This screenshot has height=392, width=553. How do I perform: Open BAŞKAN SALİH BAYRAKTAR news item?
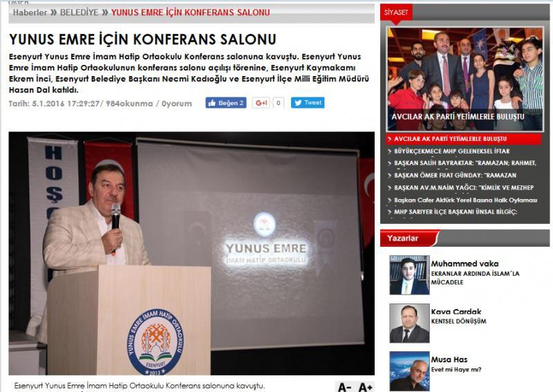[x=465, y=163]
